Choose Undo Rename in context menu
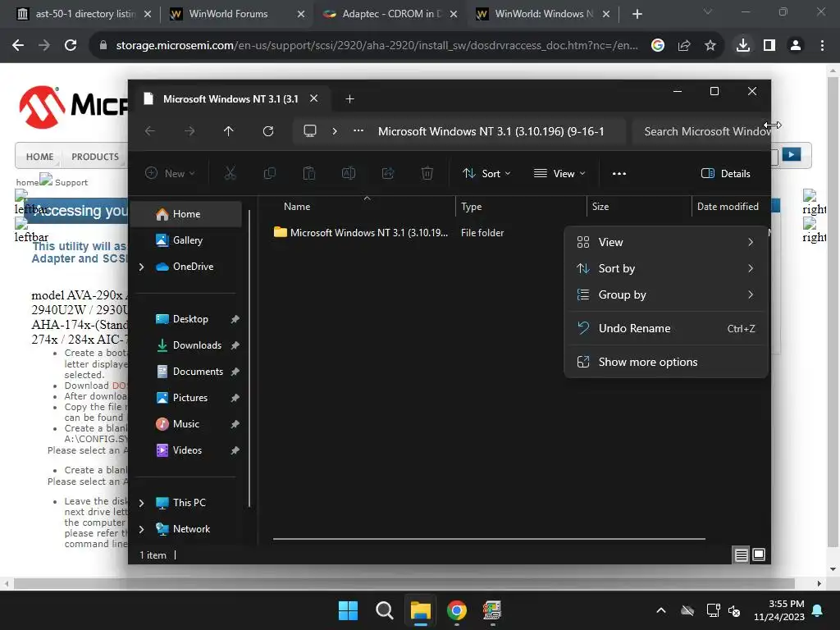The height and width of the screenshot is (630, 840). click(666, 328)
